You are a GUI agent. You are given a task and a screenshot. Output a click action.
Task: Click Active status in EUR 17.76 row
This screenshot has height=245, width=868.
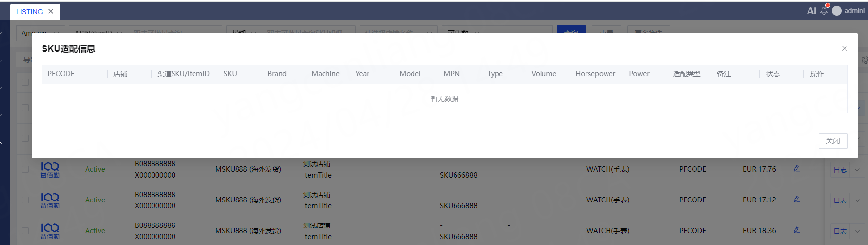click(95, 169)
